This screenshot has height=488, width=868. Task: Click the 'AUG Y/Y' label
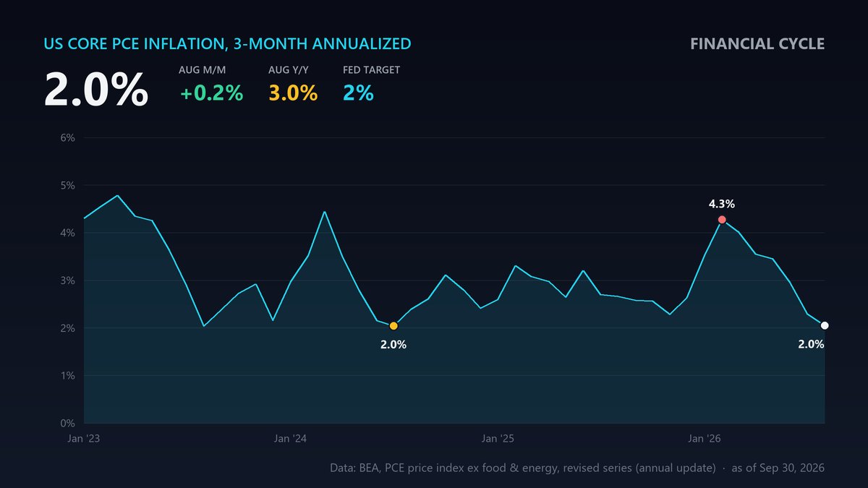pyautogui.click(x=289, y=70)
